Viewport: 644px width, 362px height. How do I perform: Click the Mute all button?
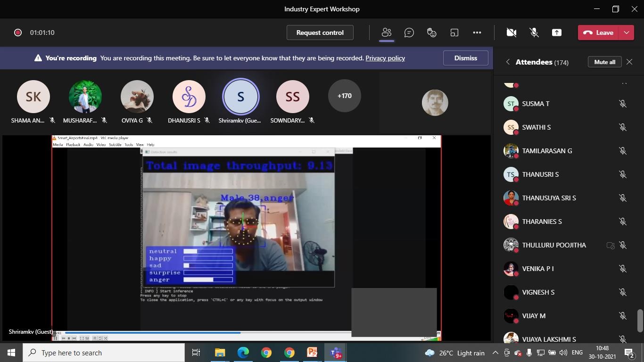[603, 62]
